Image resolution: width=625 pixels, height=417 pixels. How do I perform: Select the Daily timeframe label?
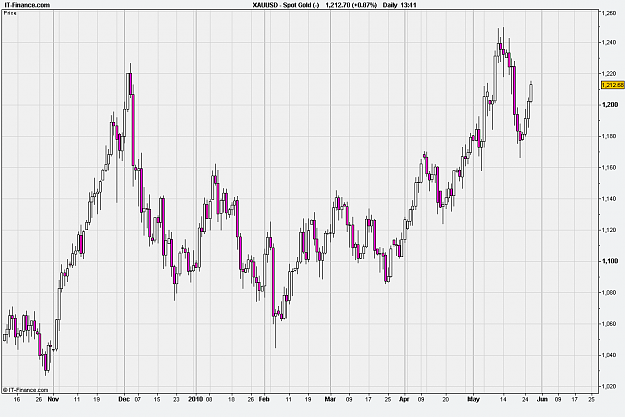(x=390, y=5)
